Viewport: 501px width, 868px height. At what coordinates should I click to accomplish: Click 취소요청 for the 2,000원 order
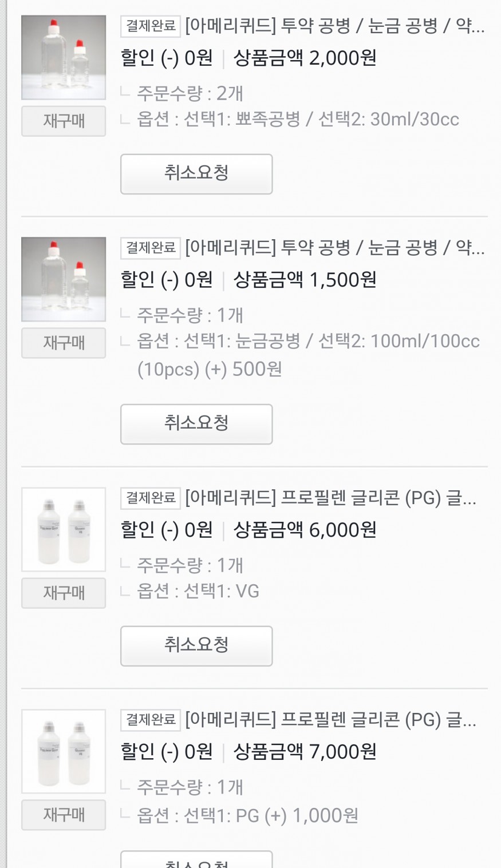tap(196, 174)
